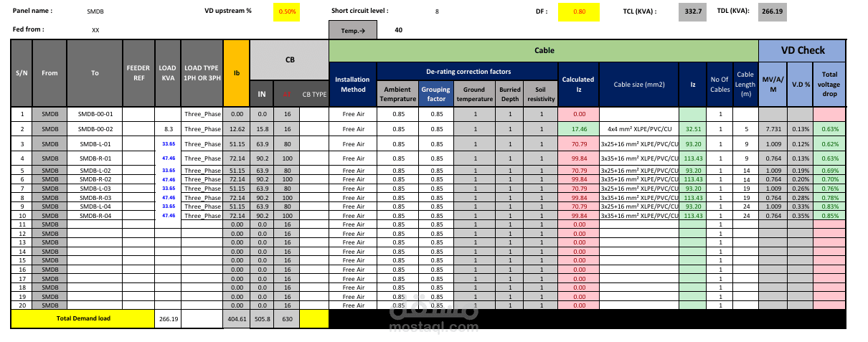Click the LOAD KVA column header
The image size is (868, 342).
(x=168, y=73)
